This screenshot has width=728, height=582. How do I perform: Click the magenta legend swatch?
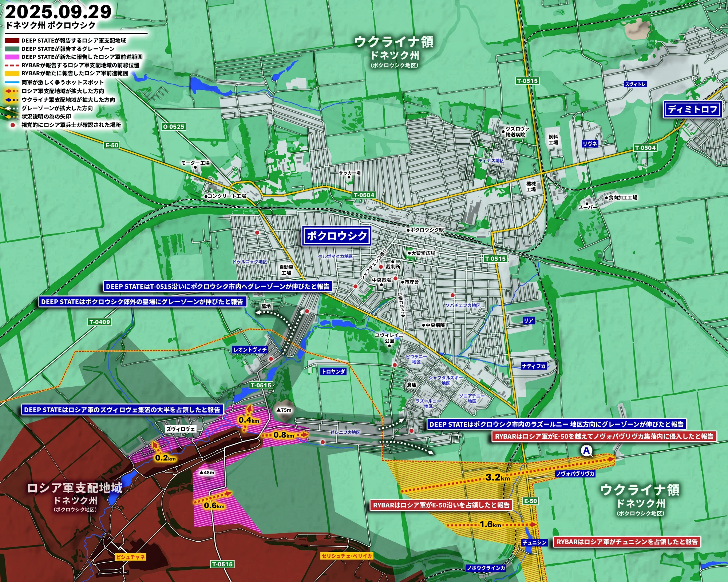[x=12, y=57]
